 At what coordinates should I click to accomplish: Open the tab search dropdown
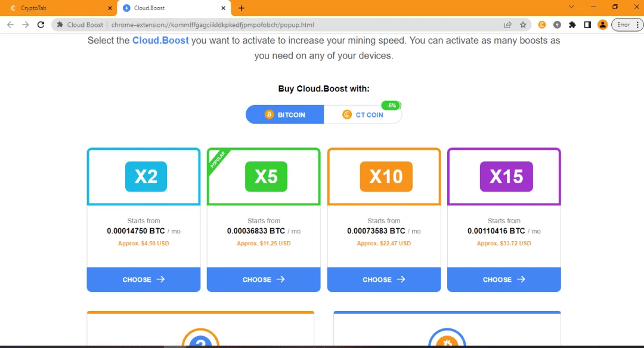click(x=571, y=7)
